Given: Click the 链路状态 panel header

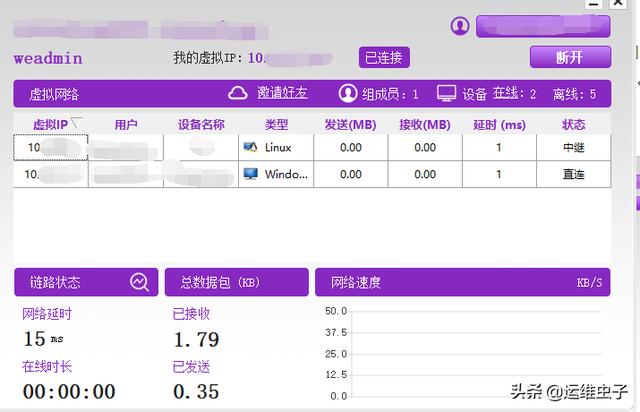Looking at the screenshot, I should 86,282.
